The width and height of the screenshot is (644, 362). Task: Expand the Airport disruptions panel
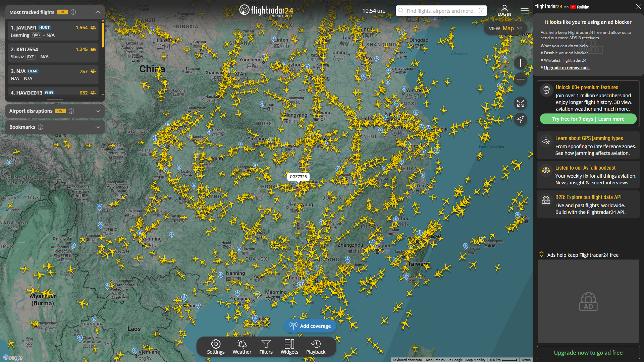(98, 111)
